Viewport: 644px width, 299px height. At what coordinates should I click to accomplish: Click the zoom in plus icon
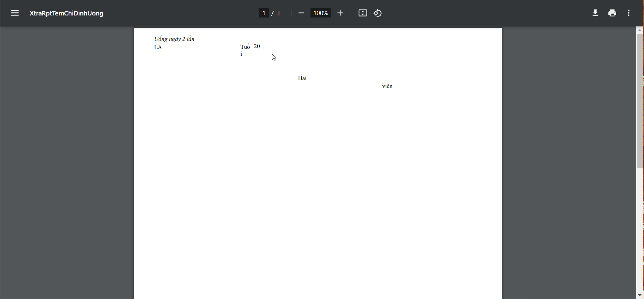coord(340,13)
